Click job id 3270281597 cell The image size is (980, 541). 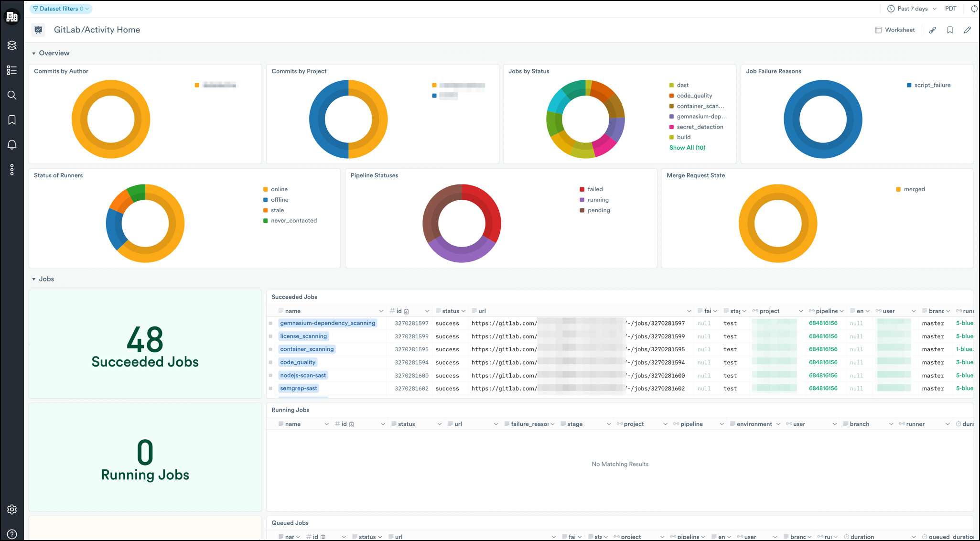pos(411,324)
